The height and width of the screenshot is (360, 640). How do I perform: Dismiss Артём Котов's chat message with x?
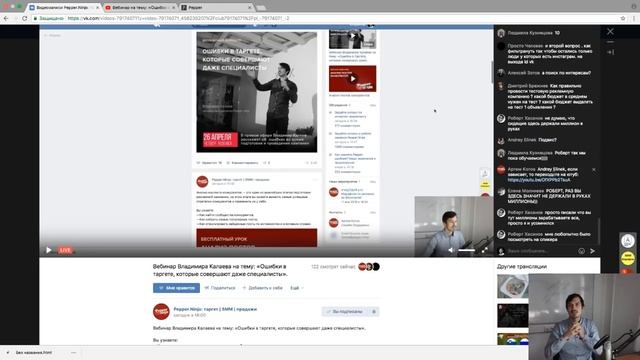pyautogui.click(x=594, y=169)
